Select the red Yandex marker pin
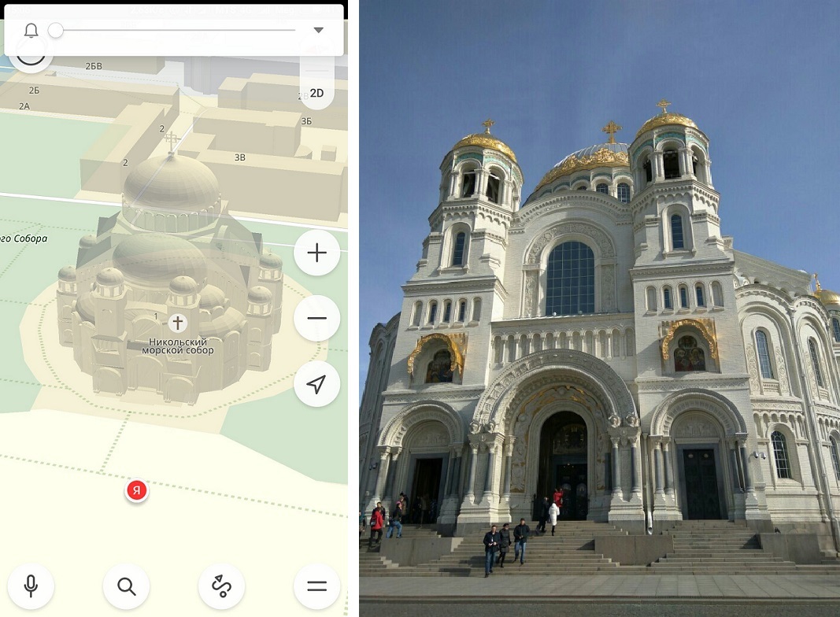 [137, 490]
